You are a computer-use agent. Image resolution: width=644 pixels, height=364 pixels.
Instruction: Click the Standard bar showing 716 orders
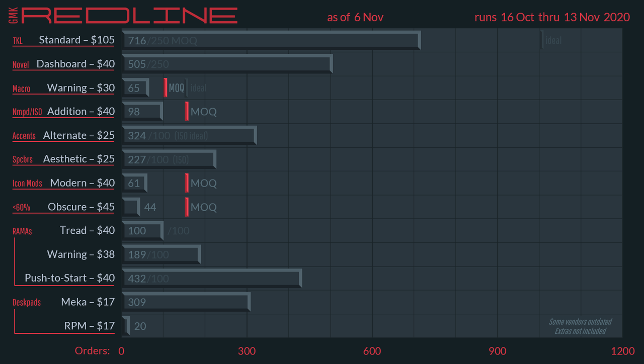pyautogui.click(x=271, y=40)
